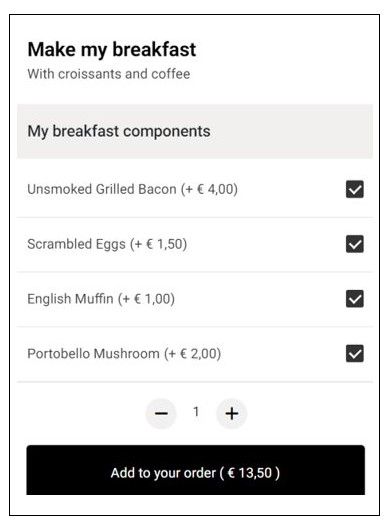Click the € 2,00 mushroom price text
Viewport: 390px width, 522px height.
point(193,354)
